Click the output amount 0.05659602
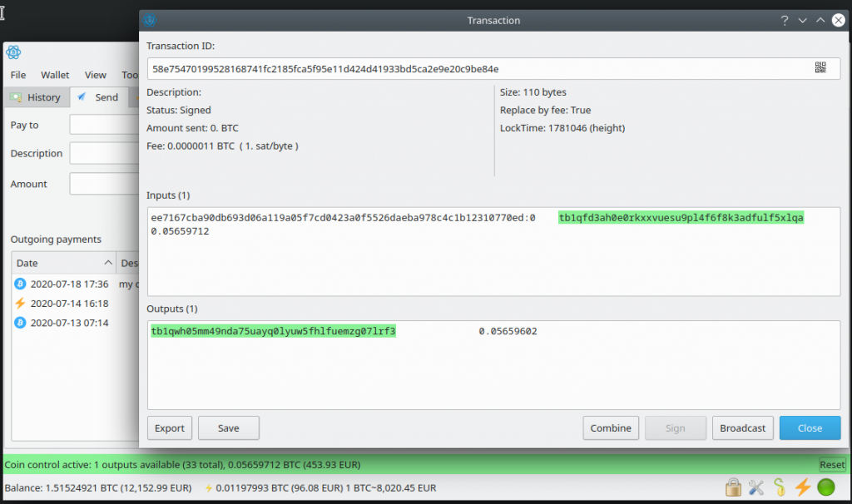852x504 pixels. (508, 331)
